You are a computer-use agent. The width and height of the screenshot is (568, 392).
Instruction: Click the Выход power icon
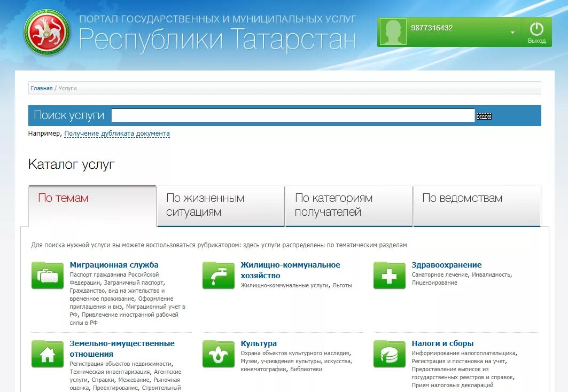[536, 29]
